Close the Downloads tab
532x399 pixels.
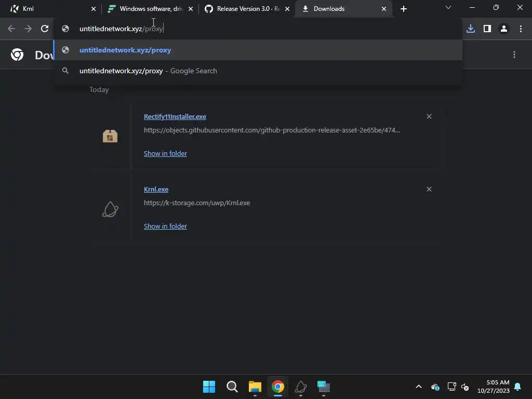[384, 9]
